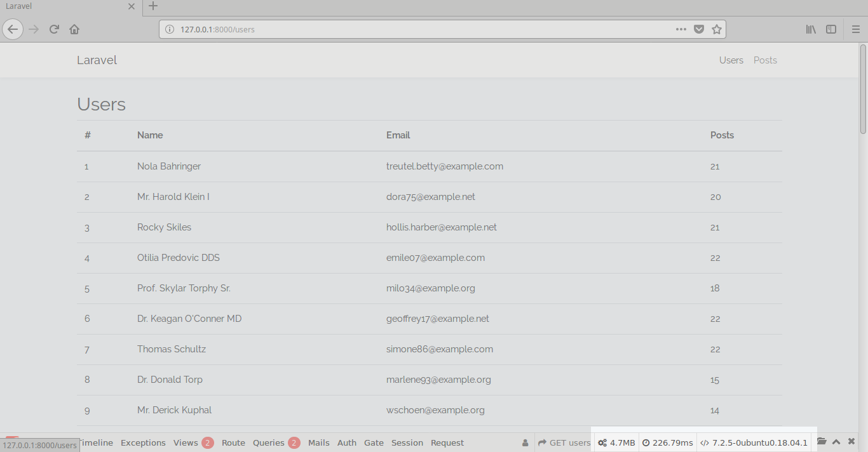Reload the current page
868x452 pixels.
[55, 29]
